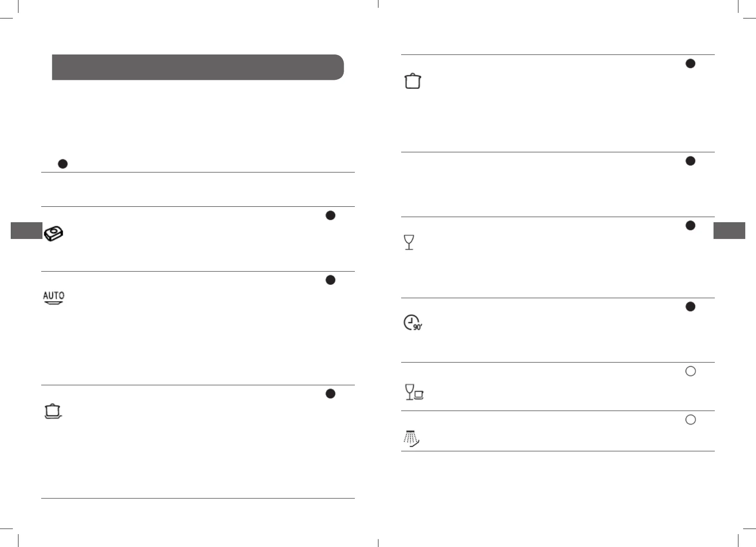The width and height of the screenshot is (756, 547).
Task: Click filled circle in the 90' clock row
Action: tap(690, 306)
